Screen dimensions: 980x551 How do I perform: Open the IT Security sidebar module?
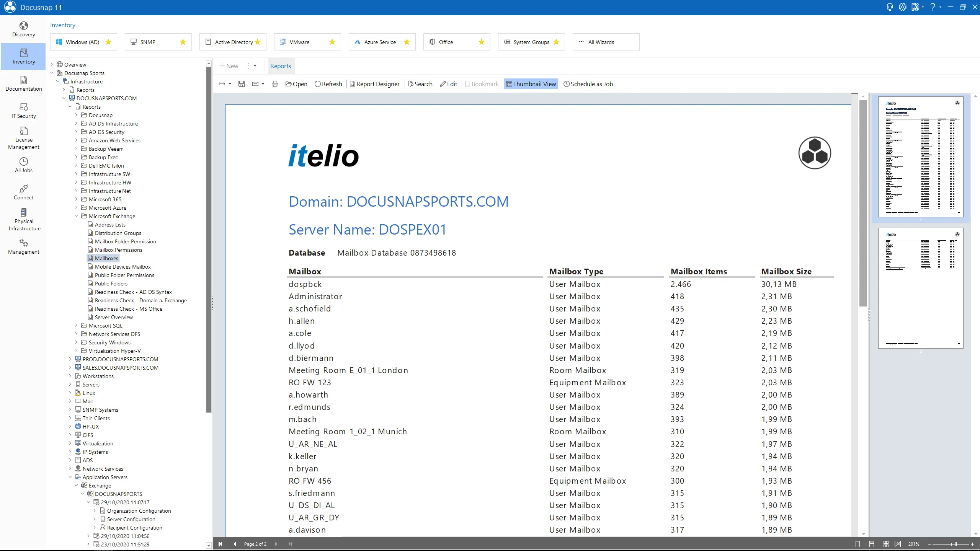click(24, 111)
